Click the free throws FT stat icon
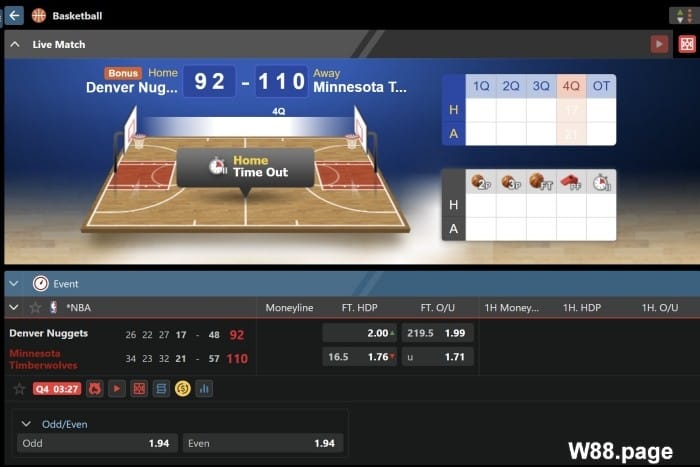This screenshot has width=700, height=467. point(541,182)
